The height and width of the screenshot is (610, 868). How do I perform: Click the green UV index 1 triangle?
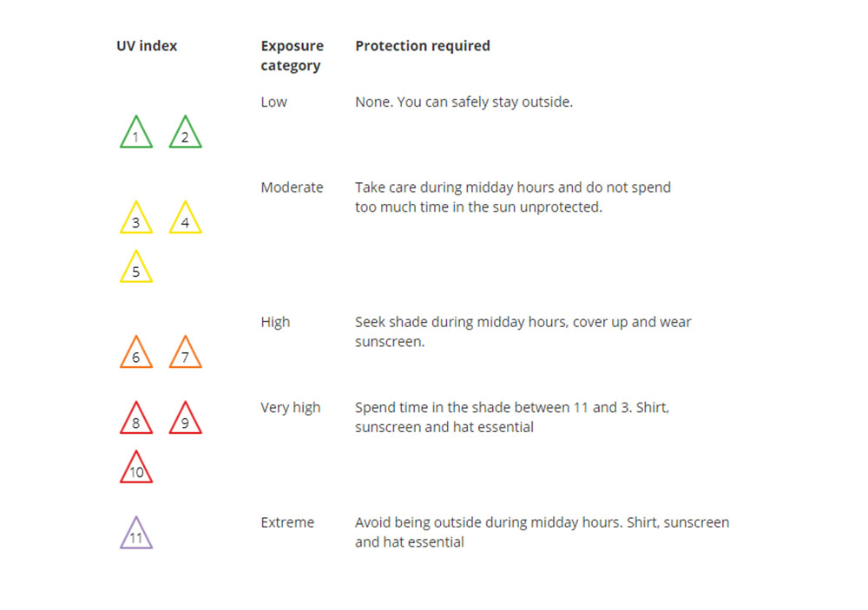click(x=136, y=132)
